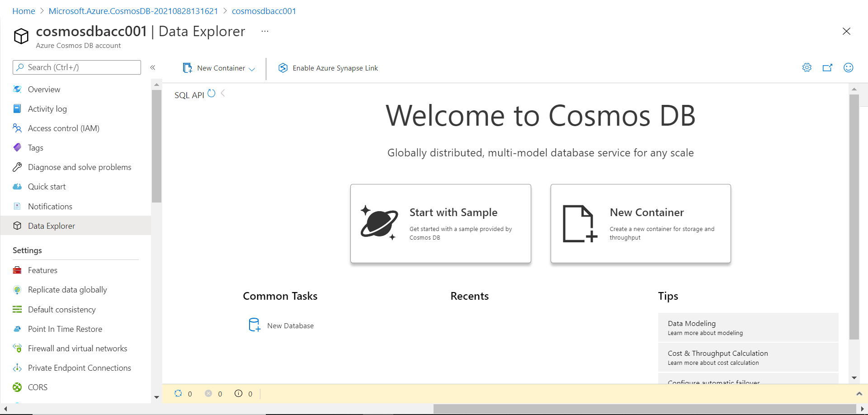
Task: Click the Tags icon
Action: coord(17,147)
